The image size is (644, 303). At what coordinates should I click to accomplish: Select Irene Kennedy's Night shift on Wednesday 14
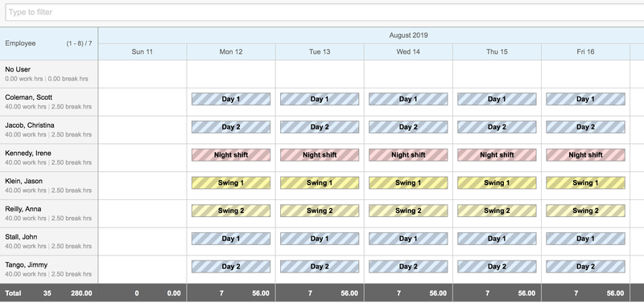(408, 154)
